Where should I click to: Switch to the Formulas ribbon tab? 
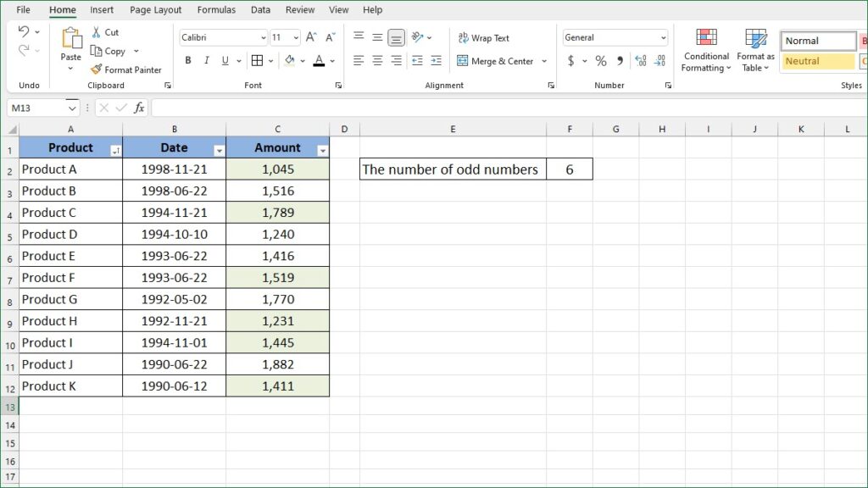tap(216, 9)
